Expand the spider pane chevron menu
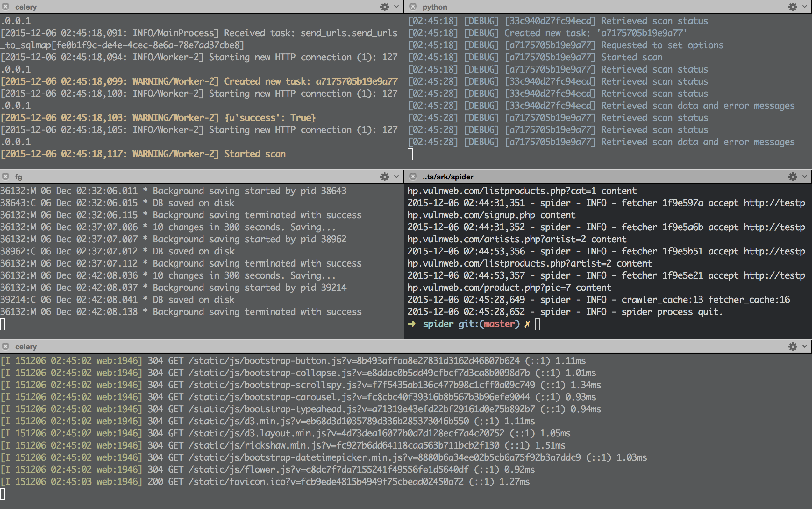 (x=805, y=177)
